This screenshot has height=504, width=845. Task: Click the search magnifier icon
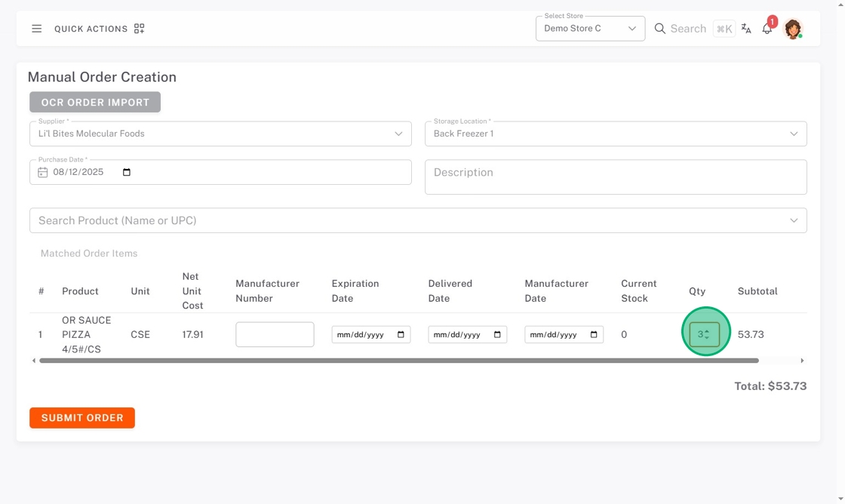pyautogui.click(x=660, y=29)
